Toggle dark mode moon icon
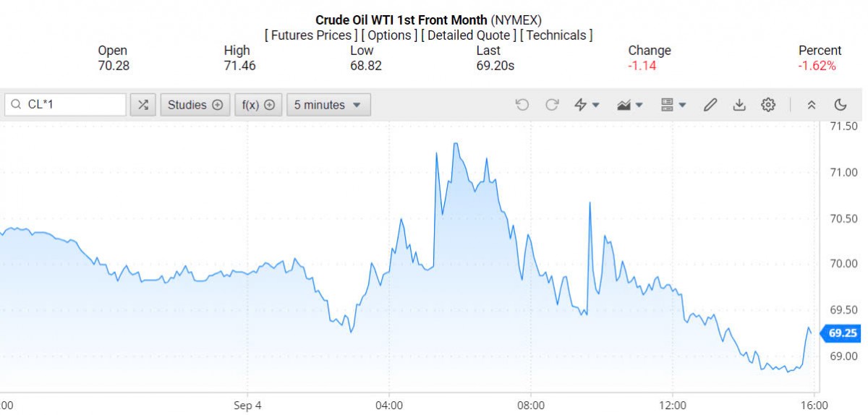This screenshot has height=415, width=868. 840,105
